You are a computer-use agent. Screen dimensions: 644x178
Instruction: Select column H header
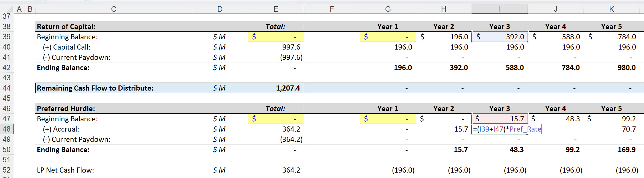pos(444,9)
